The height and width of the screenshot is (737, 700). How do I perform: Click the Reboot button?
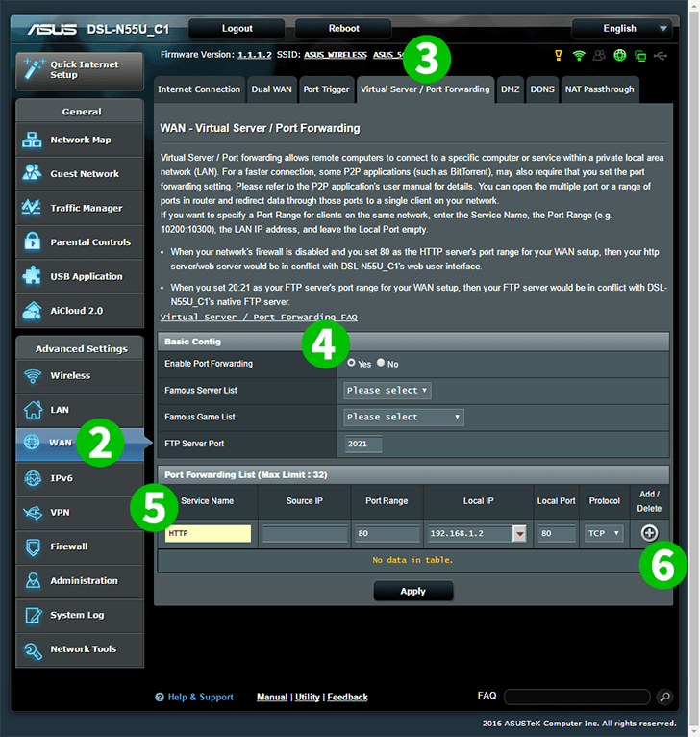click(x=343, y=29)
